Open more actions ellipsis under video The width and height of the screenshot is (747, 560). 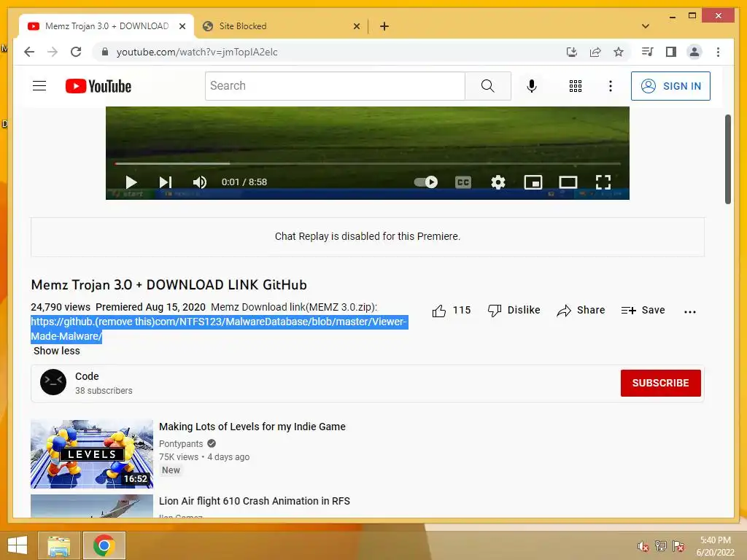[690, 311]
